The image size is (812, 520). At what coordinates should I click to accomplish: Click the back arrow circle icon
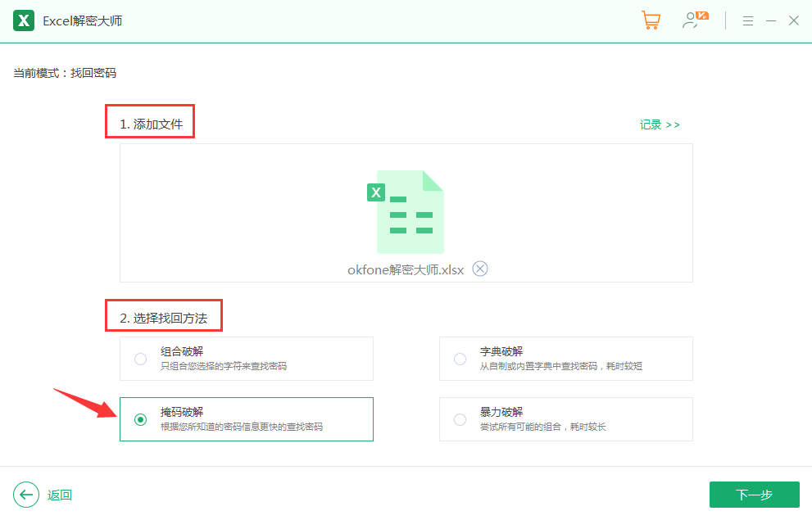pyautogui.click(x=26, y=495)
